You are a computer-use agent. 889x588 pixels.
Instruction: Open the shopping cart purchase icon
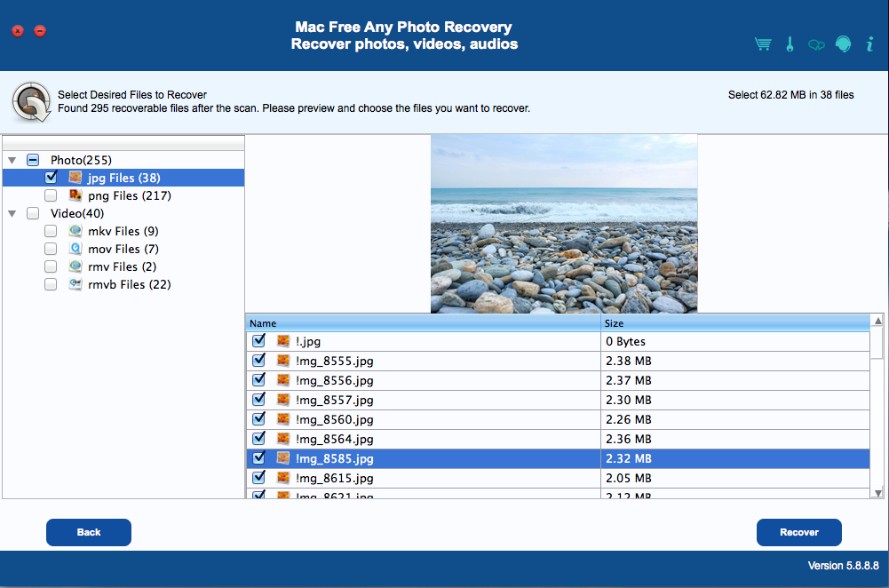click(762, 44)
